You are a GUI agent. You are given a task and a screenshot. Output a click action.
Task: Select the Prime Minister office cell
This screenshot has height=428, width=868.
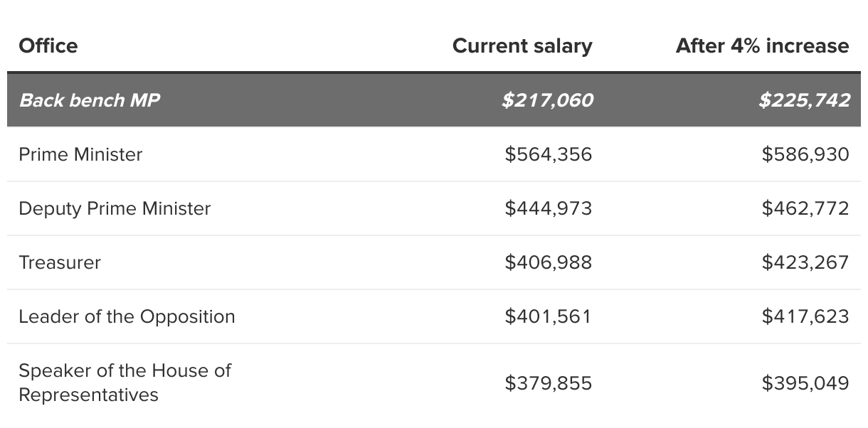click(x=80, y=154)
